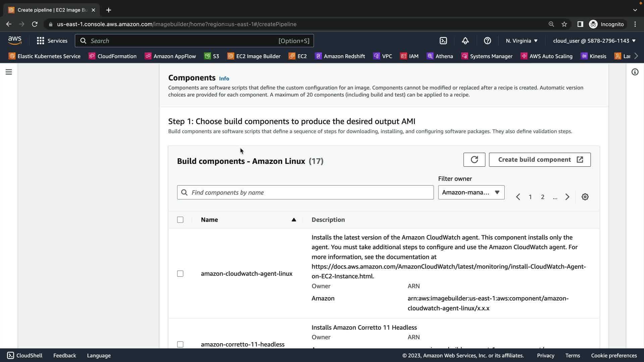The image size is (644, 362).
Task: Open the CloudFormation shortcut in favorites bar
Action: pos(113,56)
